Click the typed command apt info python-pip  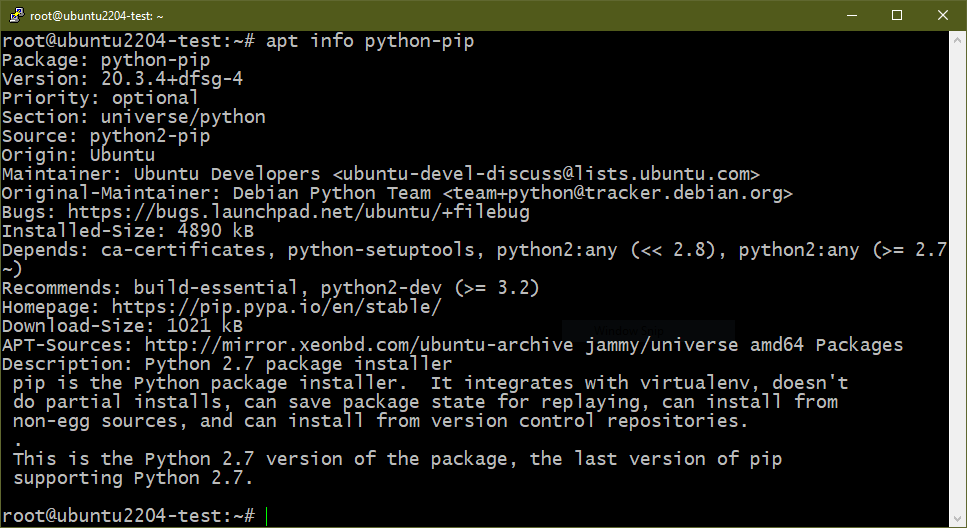tap(370, 41)
